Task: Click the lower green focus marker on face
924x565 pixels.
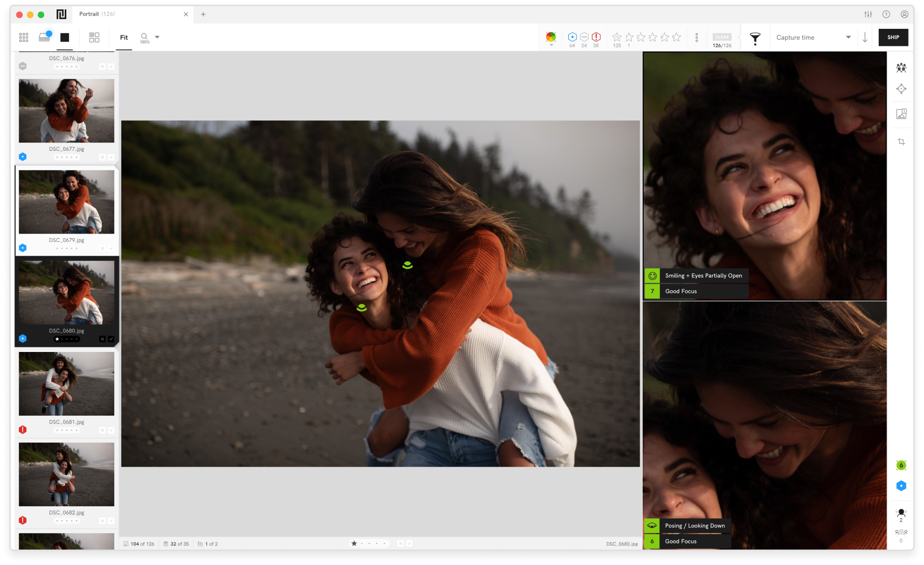Action: (x=361, y=308)
